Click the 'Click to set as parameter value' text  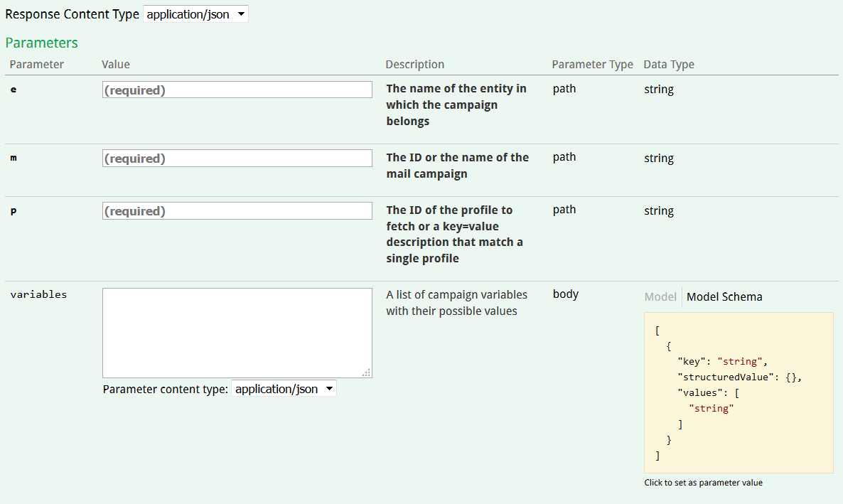(x=703, y=483)
